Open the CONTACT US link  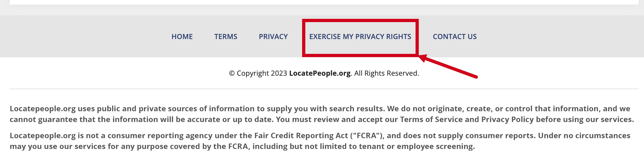(x=455, y=37)
